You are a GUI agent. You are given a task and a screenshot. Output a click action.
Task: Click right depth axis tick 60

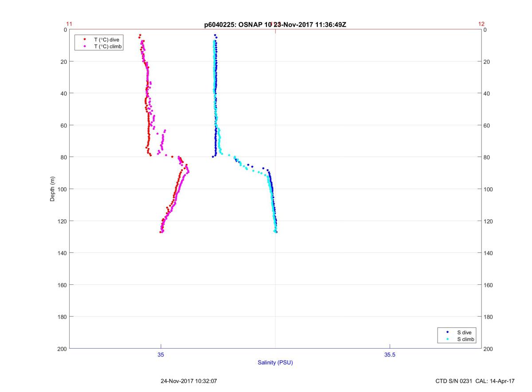click(487, 125)
